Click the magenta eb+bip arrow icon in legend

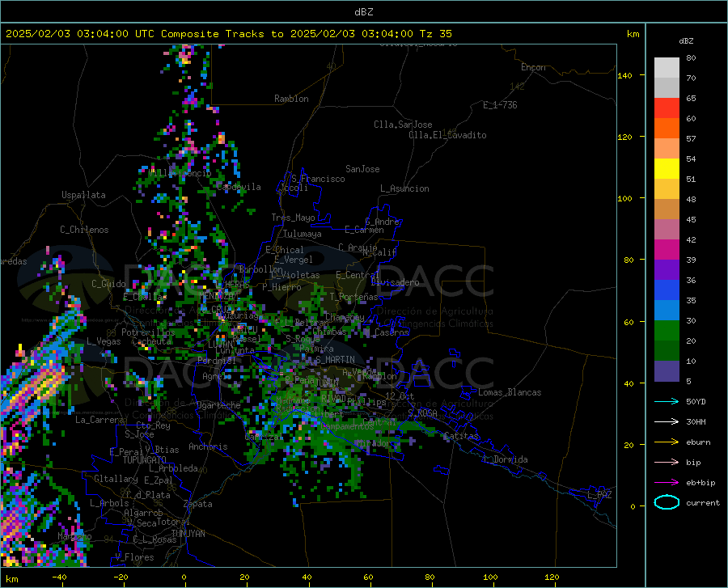[x=667, y=483]
